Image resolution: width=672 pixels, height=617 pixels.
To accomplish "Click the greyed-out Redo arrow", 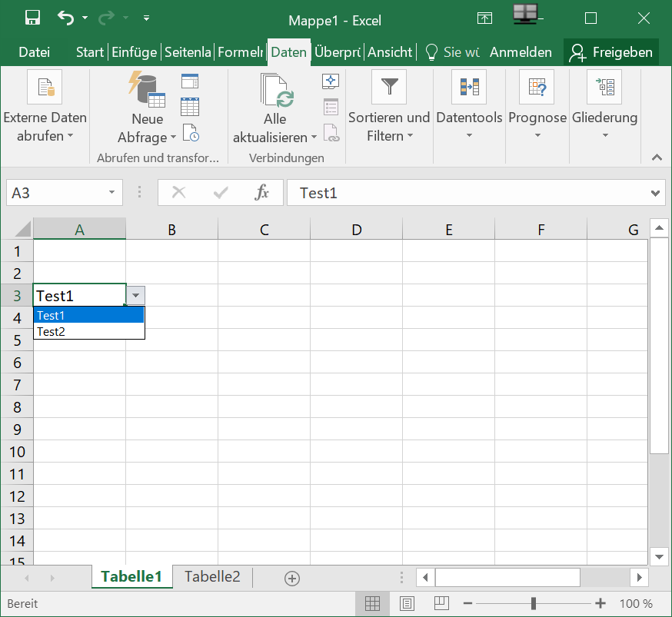I will coord(106,18).
